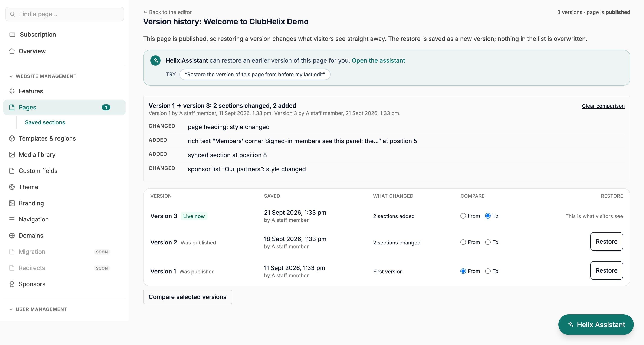
Task: Select From radio for Version 3
Action: (463, 216)
